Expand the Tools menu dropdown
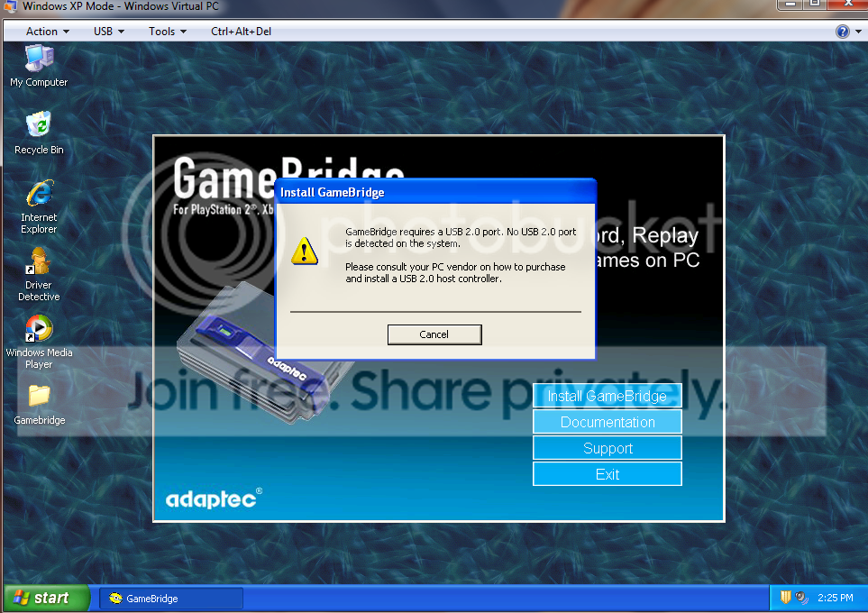 [x=167, y=32]
